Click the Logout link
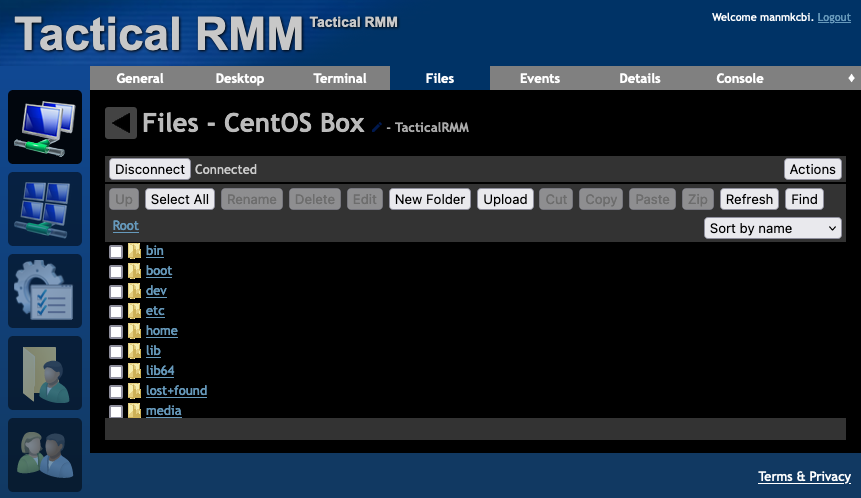Viewport: 861px width, 498px height. click(834, 17)
